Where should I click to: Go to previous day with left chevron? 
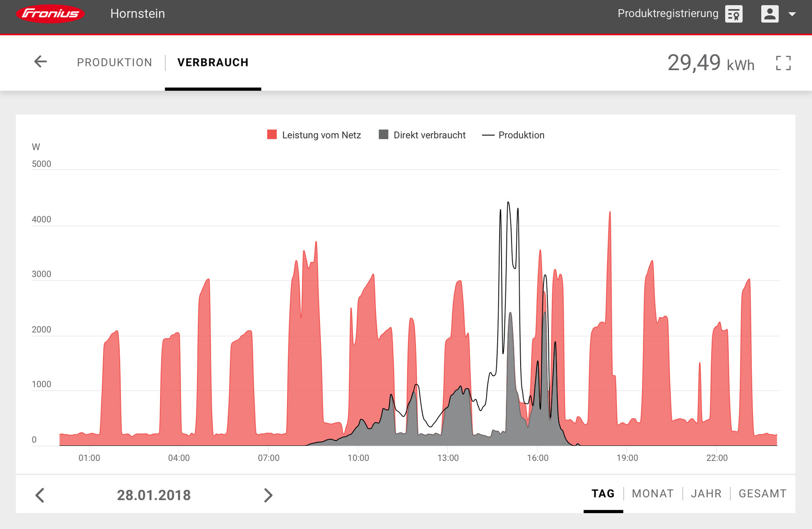pos(40,495)
